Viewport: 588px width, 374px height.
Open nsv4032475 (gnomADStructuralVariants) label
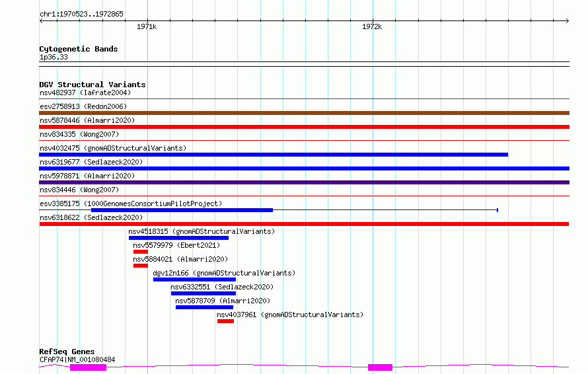click(113, 148)
